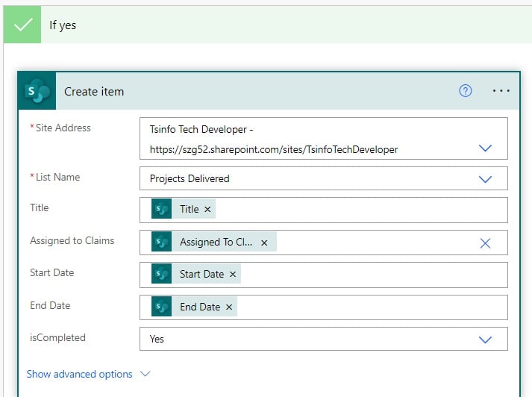Click the green checkmark icon beside If yes
The width and height of the screenshot is (532, 397).
[x=22, y=25]
